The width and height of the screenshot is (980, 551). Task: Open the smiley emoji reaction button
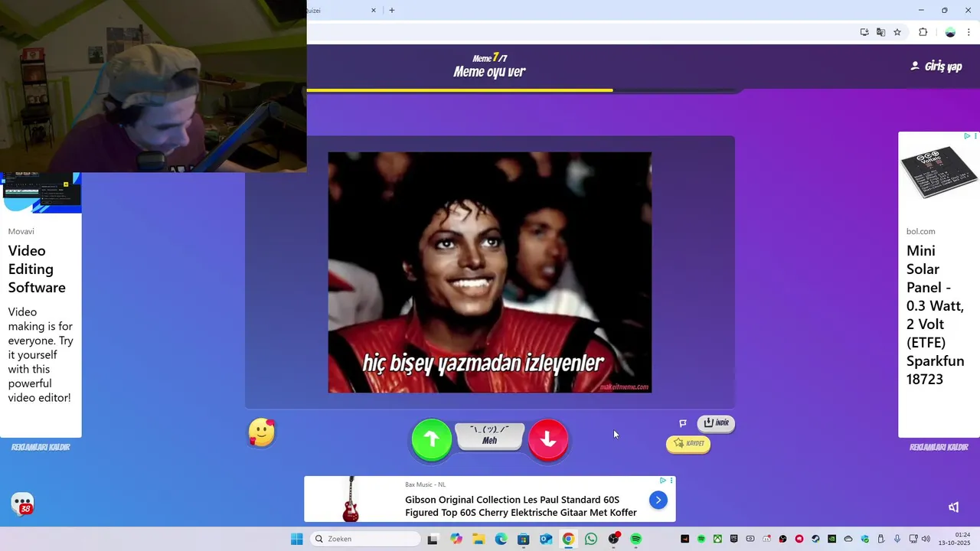(x=262, y=433)
